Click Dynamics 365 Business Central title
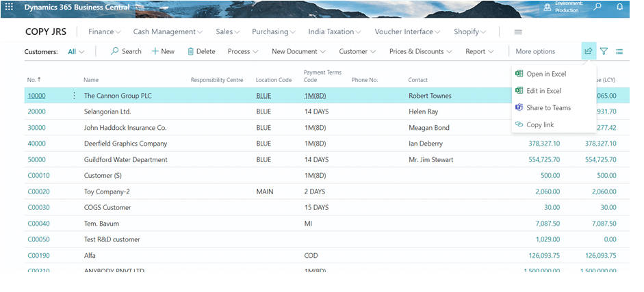 pyautogui.click(x=77, y=7)
